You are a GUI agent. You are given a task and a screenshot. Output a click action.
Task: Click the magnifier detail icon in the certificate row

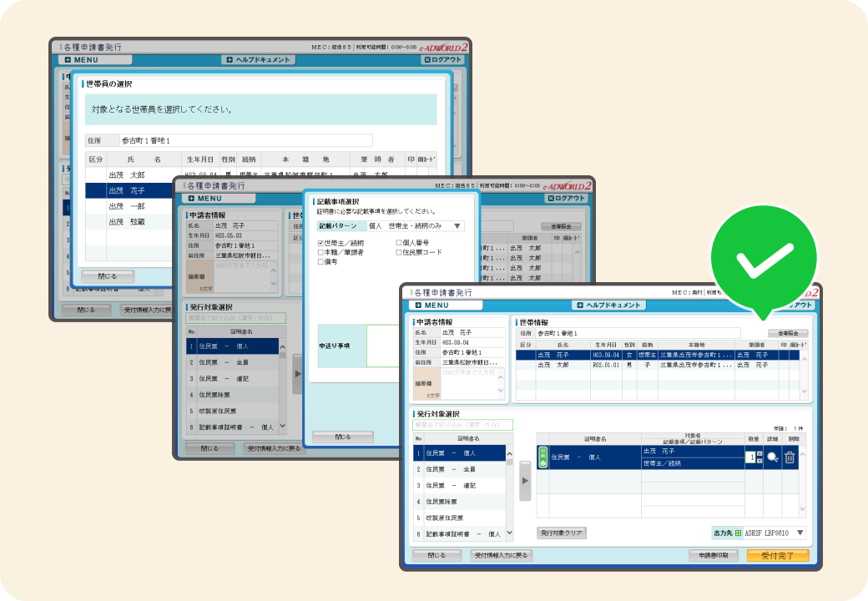773,457
